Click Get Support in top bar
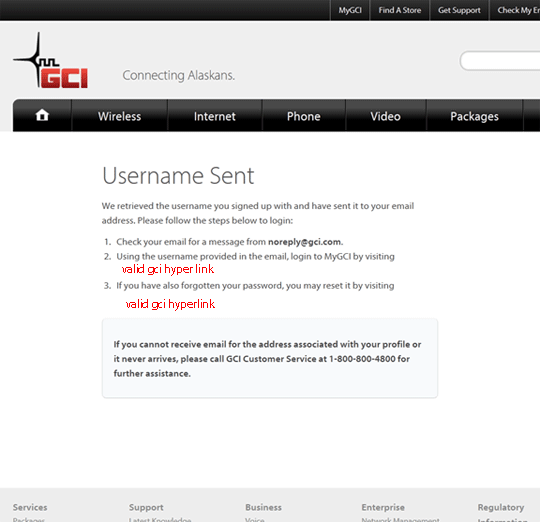This screenshot has width=540, height=522. coord(459,10)
